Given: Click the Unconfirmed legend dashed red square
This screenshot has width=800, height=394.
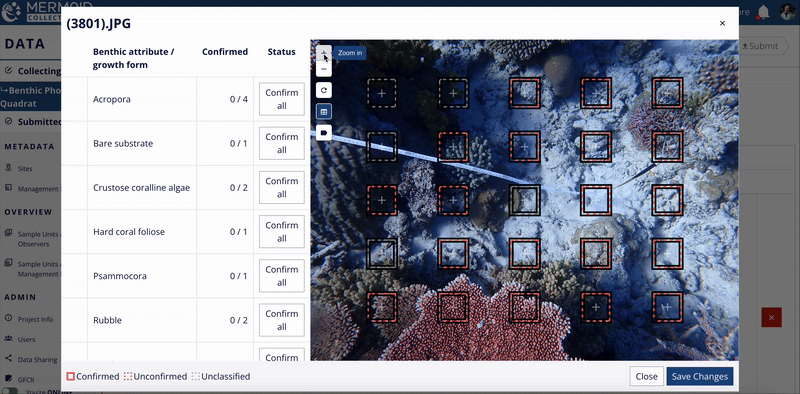Looking at the screenshot, I should point(128,377).
